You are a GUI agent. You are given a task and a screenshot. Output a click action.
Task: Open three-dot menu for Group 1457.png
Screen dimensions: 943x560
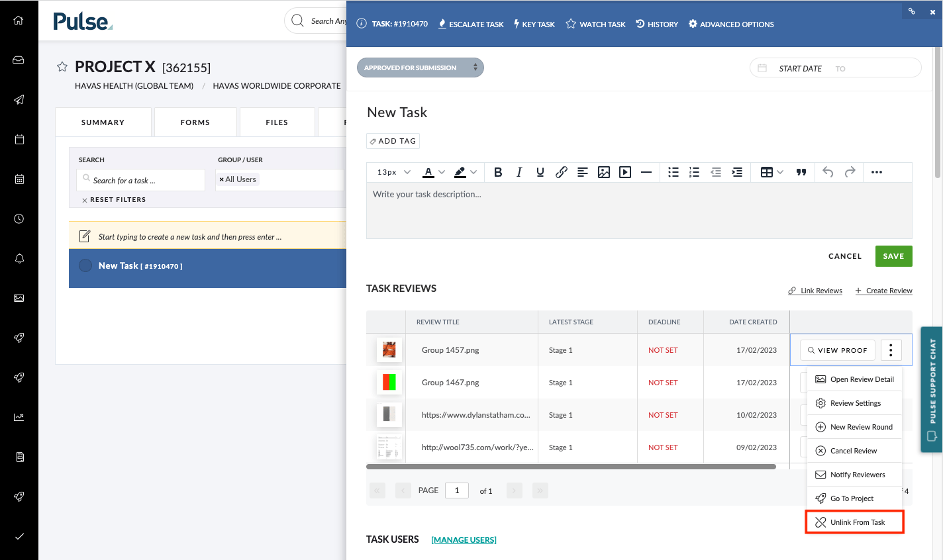[891, 350]
